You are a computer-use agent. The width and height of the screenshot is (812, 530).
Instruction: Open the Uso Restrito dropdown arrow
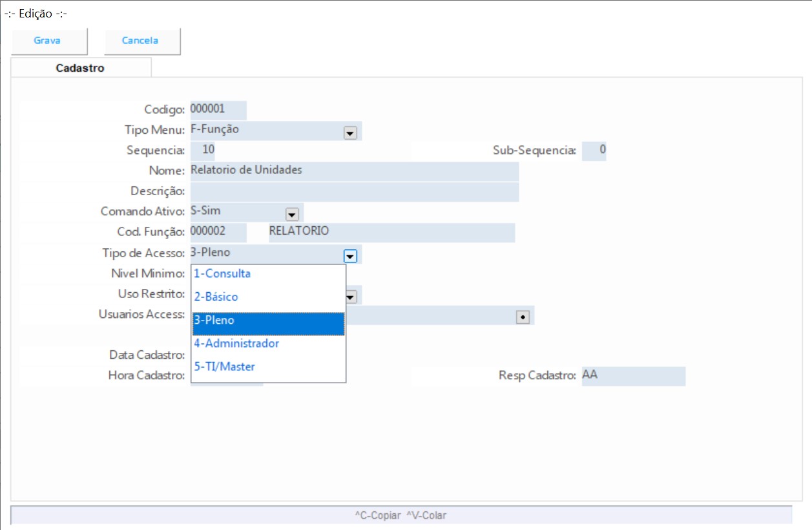pos(351,297)
